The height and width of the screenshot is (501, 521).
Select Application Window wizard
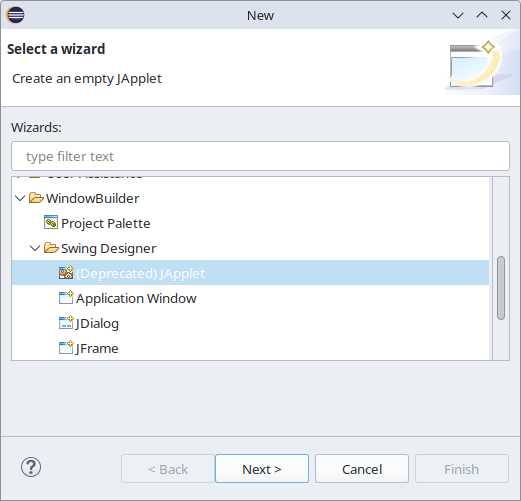[x=136, y=298]
